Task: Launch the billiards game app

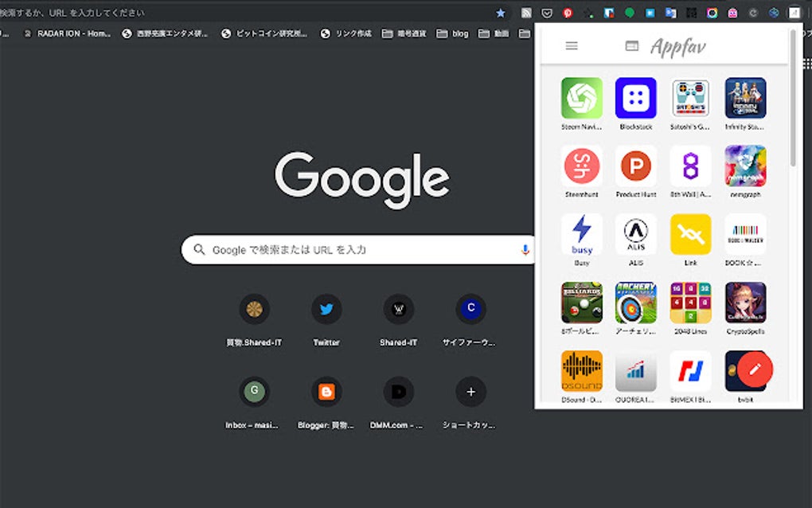Action: (582, 303)
